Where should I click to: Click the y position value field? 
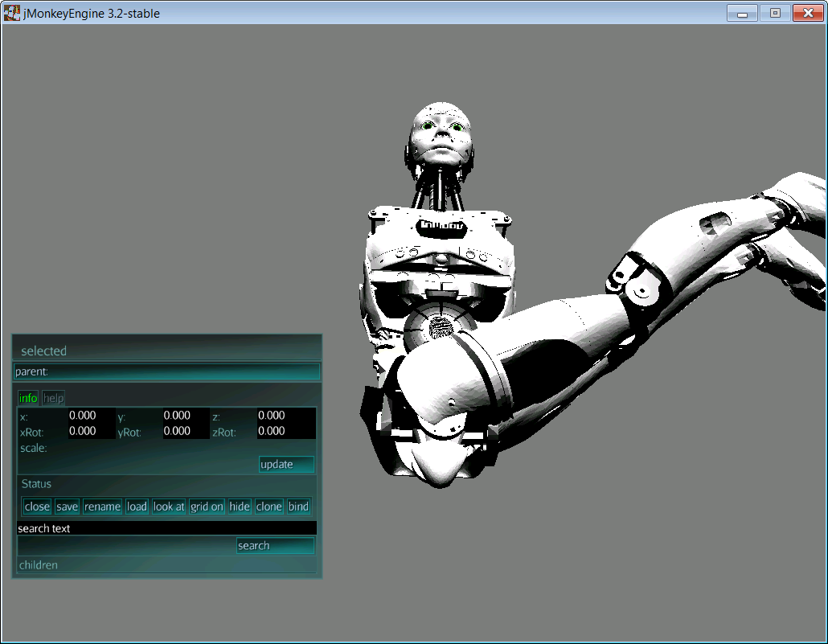186,415
